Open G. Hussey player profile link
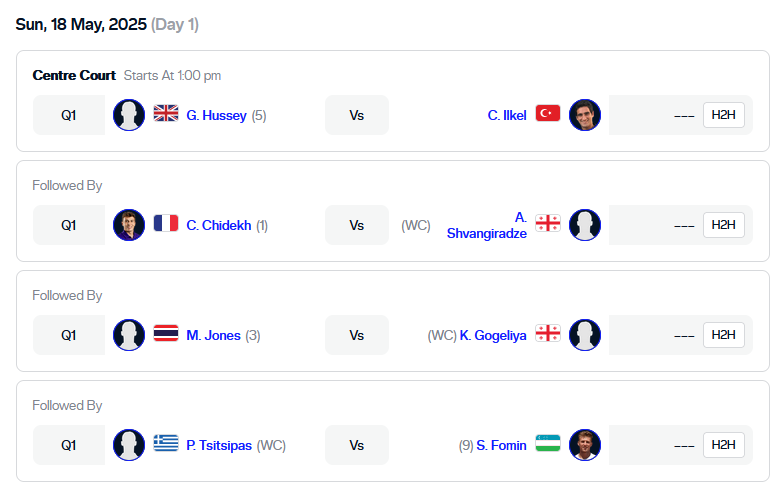Viewport: 776px width, 483px height. [216, 115]
